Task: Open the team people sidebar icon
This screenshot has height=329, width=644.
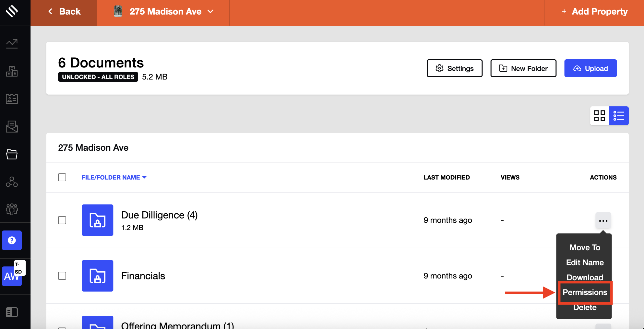Action: point(12,209)
